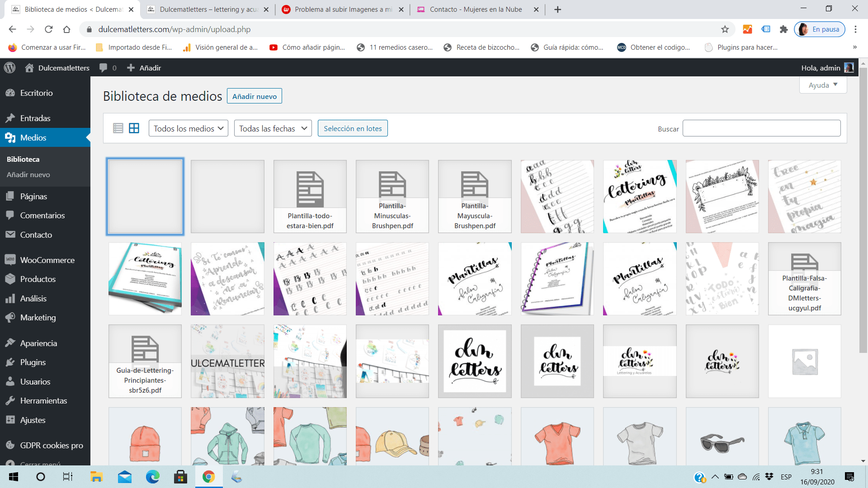Open Task View on taskbar
The image size is (868, 488).
(68, 477)
